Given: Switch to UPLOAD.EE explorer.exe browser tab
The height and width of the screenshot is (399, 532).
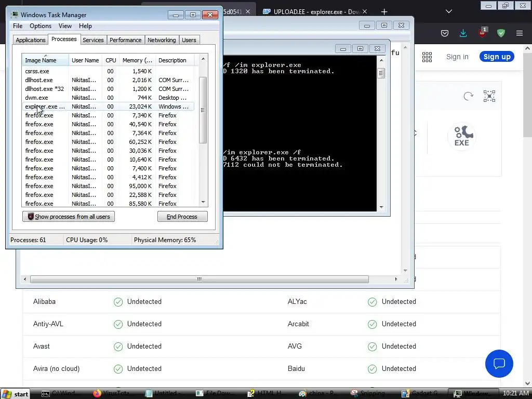Looking at the screenshot, I should click(x=311, y=12).
